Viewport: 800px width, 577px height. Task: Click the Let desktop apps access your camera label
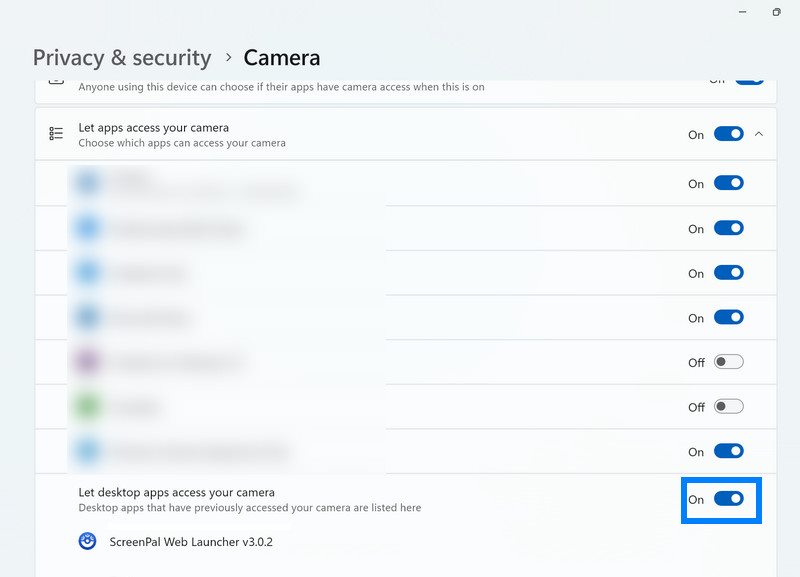point(176,492)
